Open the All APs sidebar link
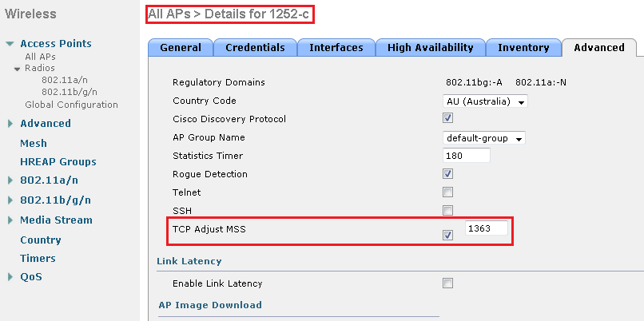The height and width of the screenshot is (321, 644). point(41,57)
